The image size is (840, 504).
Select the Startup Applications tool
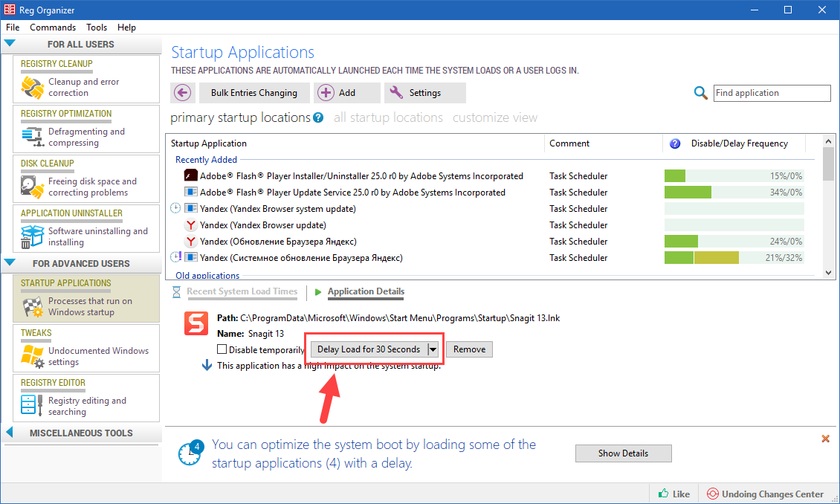[x=84, y=299]
